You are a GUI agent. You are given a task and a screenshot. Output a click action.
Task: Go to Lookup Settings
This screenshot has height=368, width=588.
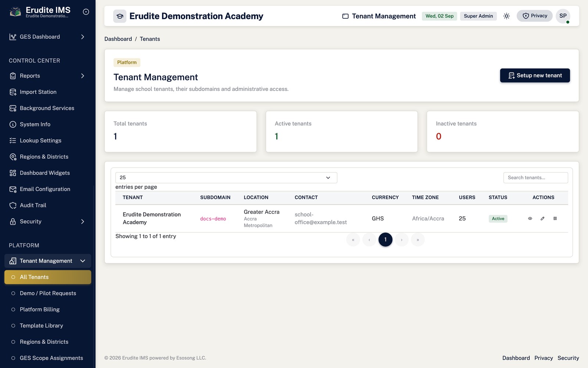pos(48,141)
